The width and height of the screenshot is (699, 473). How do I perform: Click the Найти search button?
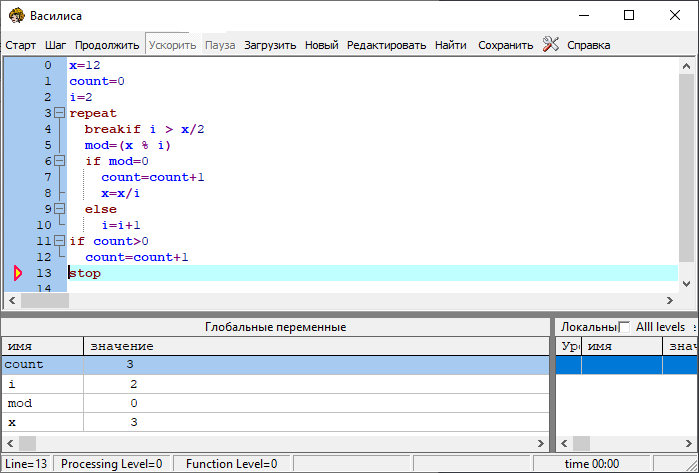tap(450, 45)
